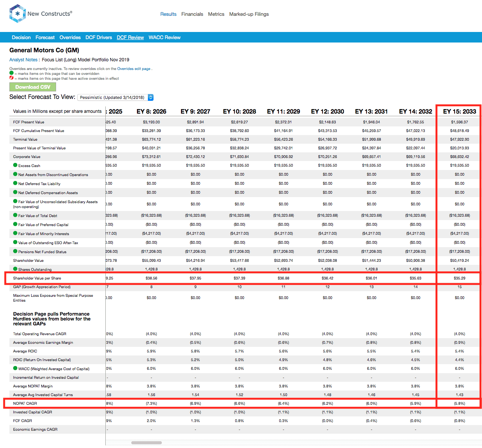The image size is (482, 448).
Task: Click the Corporate Value row label
Action: (x=27, y=156)
